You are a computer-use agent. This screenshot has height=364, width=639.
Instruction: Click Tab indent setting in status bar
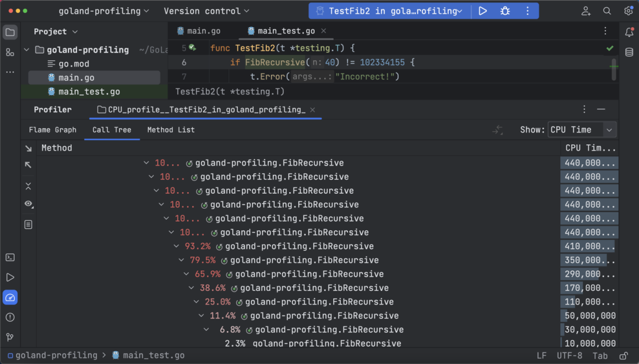(600, 356)
